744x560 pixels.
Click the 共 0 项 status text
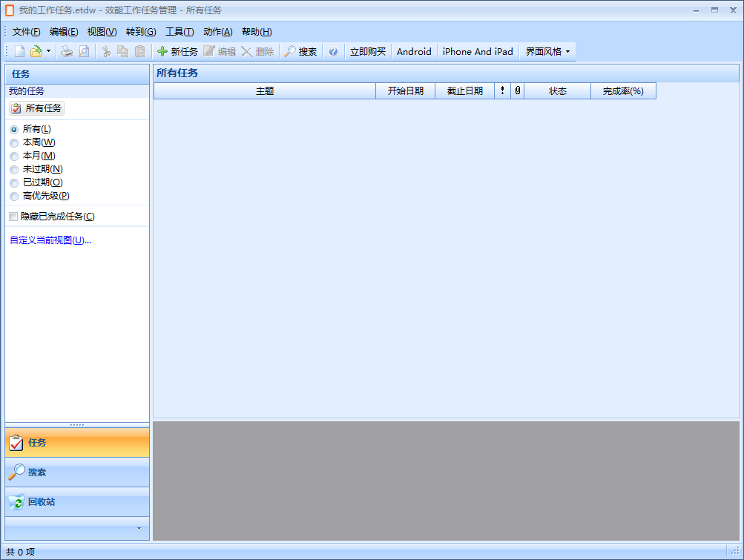click(x=21, y=552)
